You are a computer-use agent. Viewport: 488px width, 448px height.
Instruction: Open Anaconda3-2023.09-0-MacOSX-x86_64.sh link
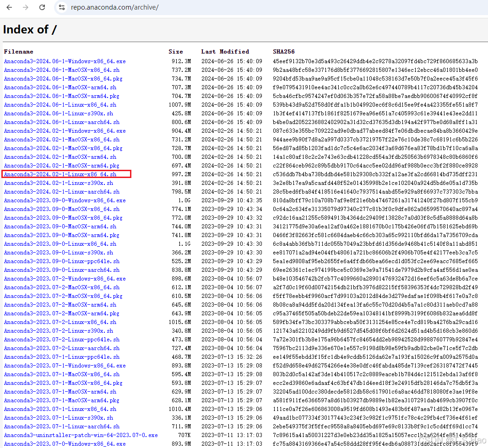click(x=62, y=210)
